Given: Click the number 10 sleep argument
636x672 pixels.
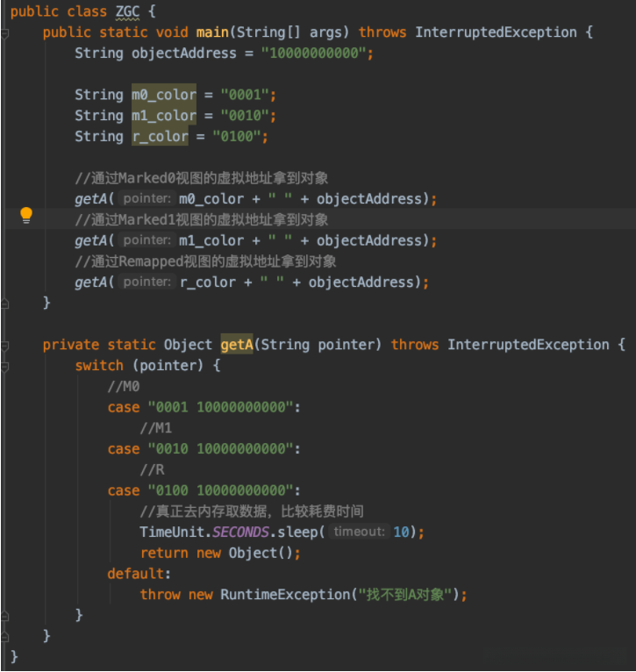Looking at the screenshot, I should point(401,532).
